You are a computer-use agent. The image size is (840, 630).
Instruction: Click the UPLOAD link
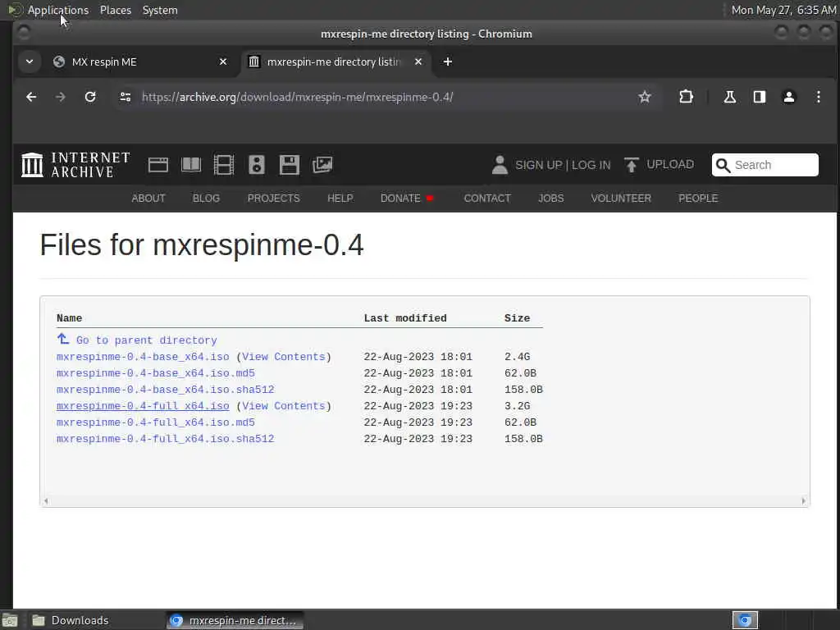point(669,164)
